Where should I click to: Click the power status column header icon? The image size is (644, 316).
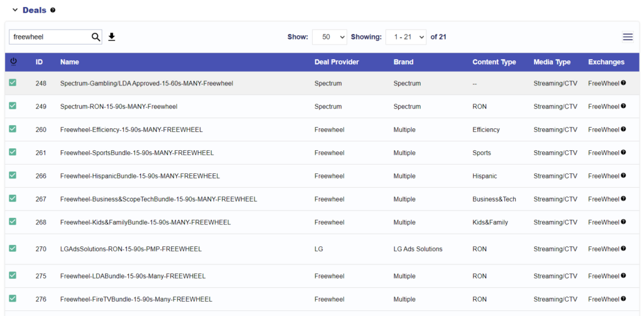(14, 62)
